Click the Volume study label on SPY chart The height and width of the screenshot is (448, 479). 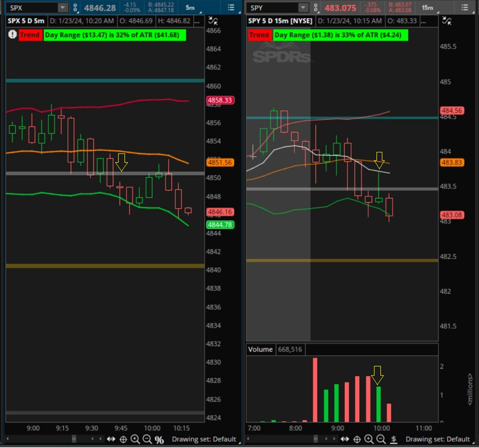point(260,349)
